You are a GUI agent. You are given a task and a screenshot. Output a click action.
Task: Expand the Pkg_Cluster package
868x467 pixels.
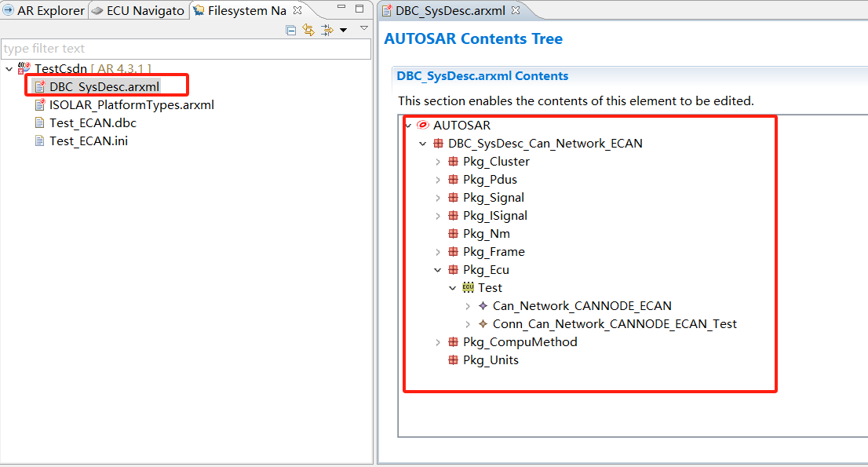[x=438, y=162]
